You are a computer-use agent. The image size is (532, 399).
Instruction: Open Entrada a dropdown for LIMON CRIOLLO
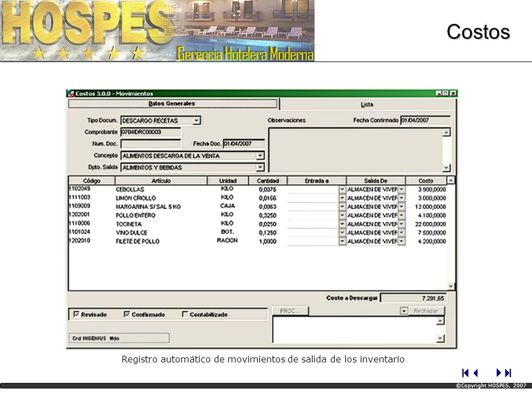coord(342,198)
